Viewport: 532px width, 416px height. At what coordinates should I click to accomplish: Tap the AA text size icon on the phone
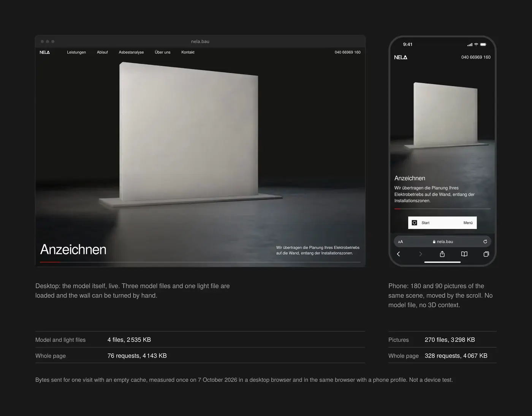[x=401, y=242]
